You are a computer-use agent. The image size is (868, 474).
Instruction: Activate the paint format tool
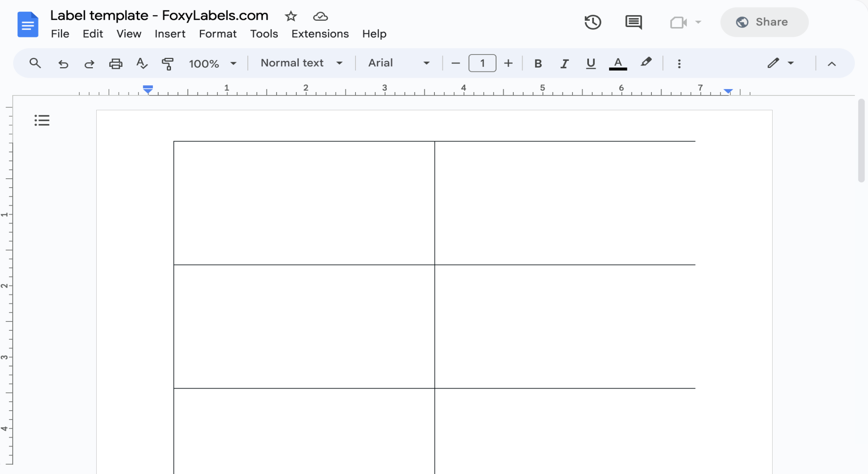point(168,63)
